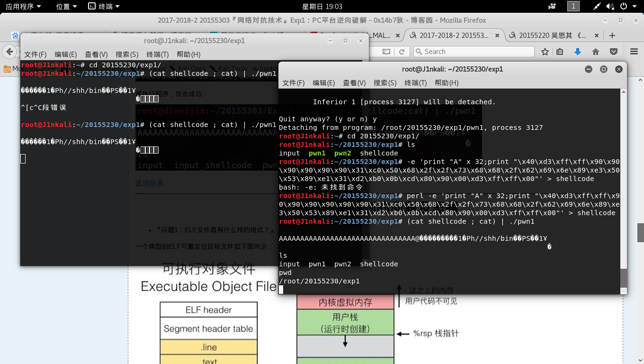Open Firefox downloads arrow
The width and height of the screenshot is (644, 364).
click(x=577, y=52)
